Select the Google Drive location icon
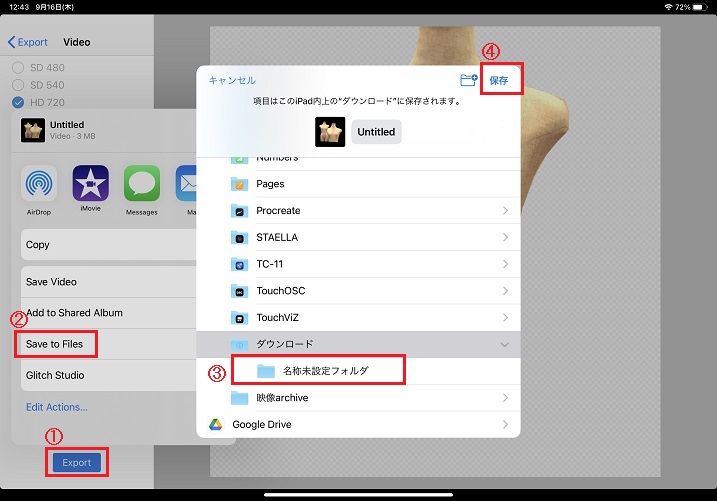 215,424
